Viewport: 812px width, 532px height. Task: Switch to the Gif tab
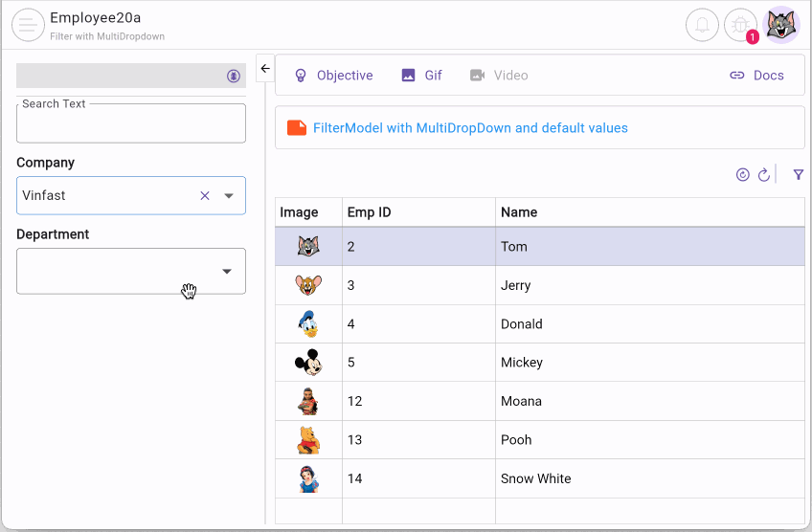click(421, 76)
